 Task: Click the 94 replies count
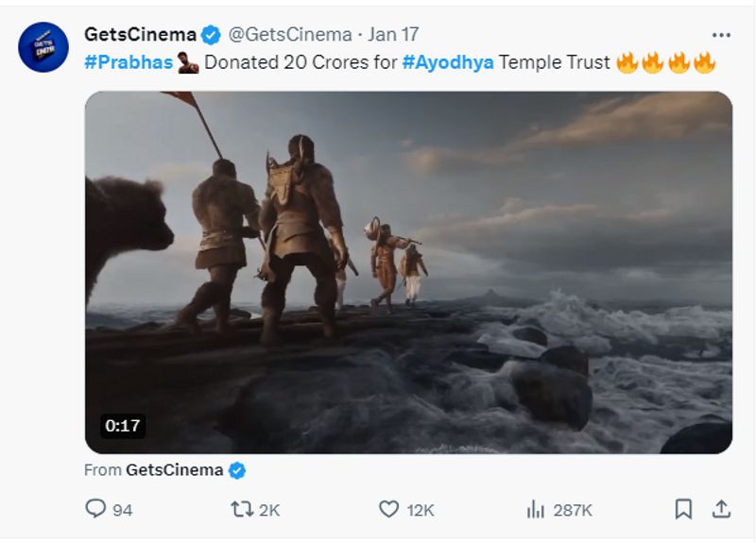click(123, 510)
